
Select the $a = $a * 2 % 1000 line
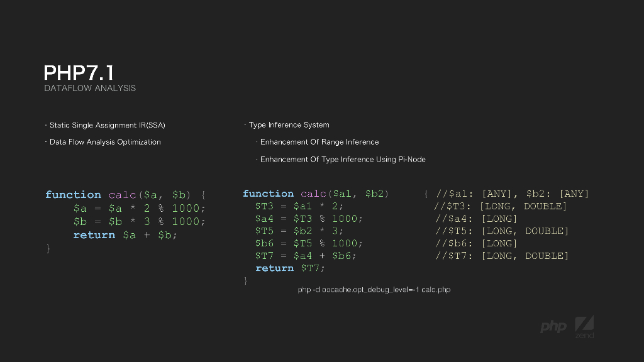(x=139, y=208)
